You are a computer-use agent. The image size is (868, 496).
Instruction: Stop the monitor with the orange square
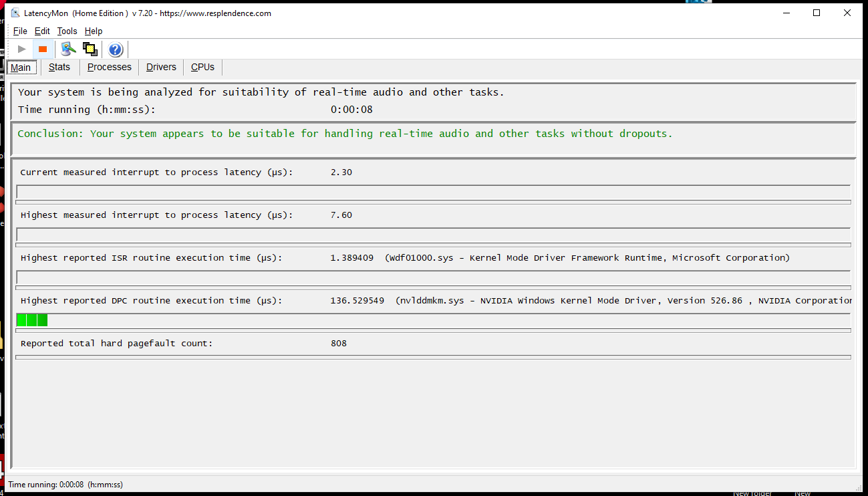coord(43,49)
